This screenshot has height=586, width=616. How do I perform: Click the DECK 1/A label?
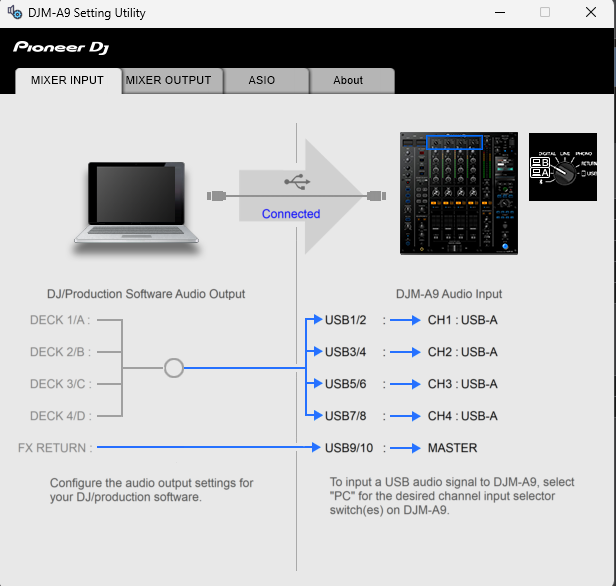tap(60, 320)
